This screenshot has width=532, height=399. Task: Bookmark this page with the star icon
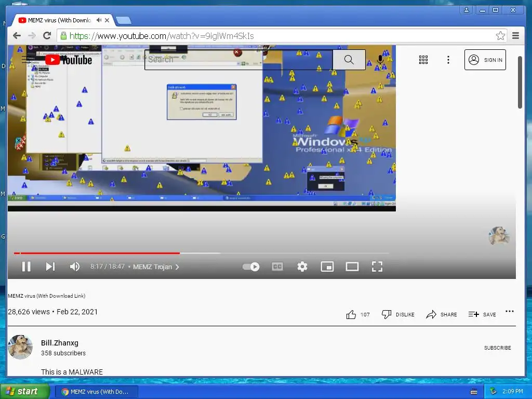pyautogui.click(x=500, y=36)
